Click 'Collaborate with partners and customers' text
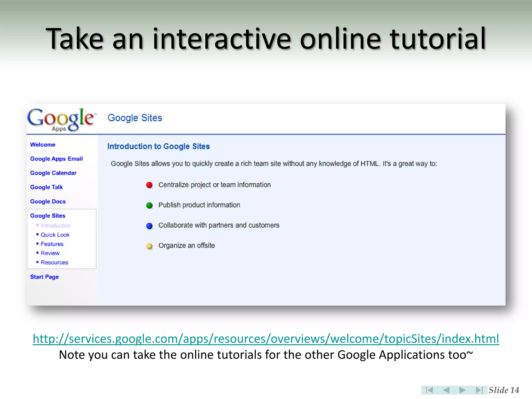 tap(219, 225)
